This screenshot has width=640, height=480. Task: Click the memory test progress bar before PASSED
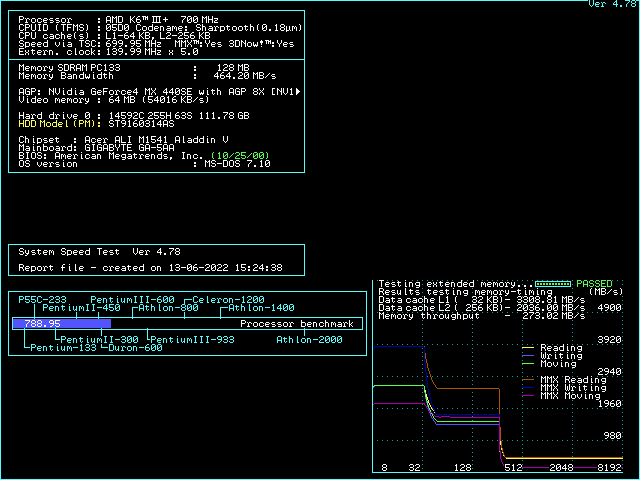553,284
